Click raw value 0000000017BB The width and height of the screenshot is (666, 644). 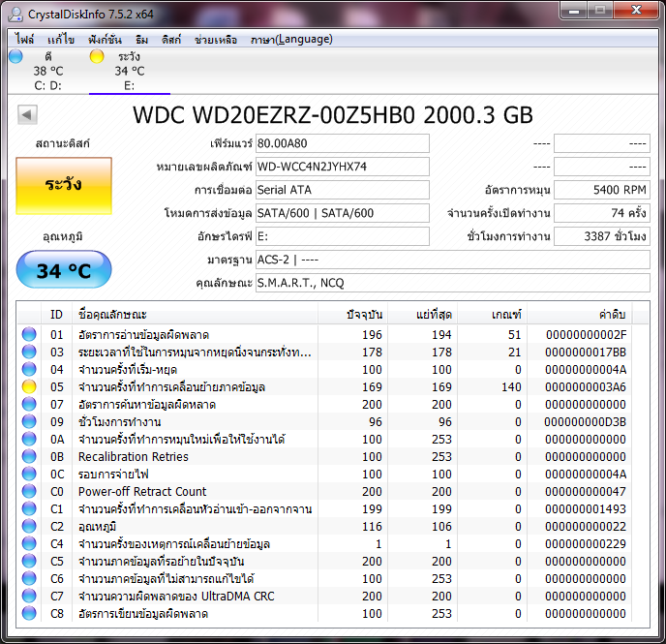point(586,352)
